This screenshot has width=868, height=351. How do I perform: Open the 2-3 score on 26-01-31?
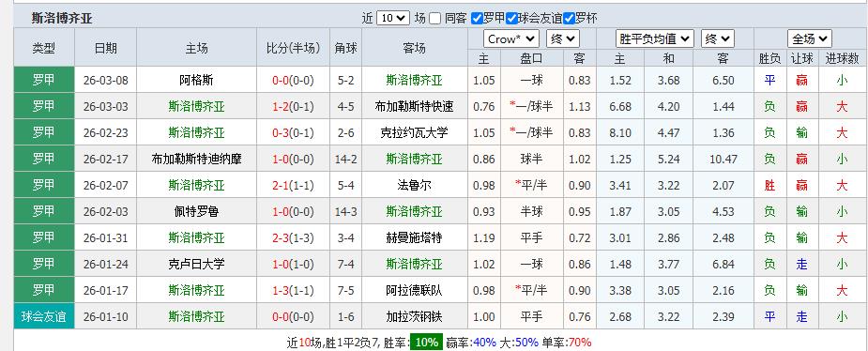coord(282,238)
